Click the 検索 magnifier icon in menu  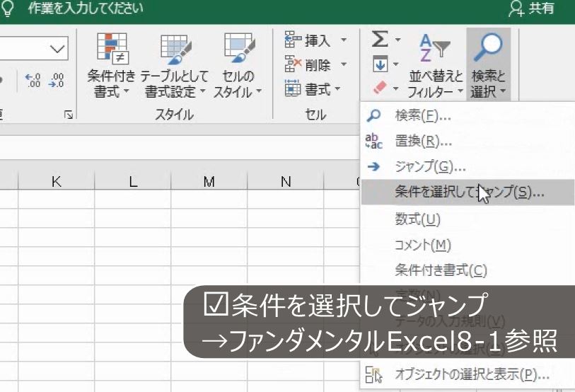pyautogui.click(x=373, y=115)
